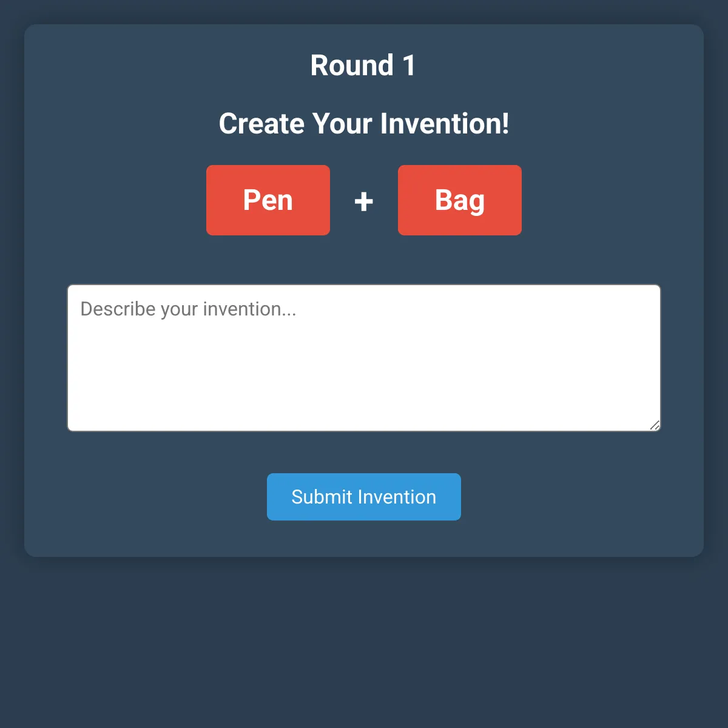Click the word Bag inside the red tile
Image resolution: width=728 pixels, height=728 pixels.
[x=460, y=201]
